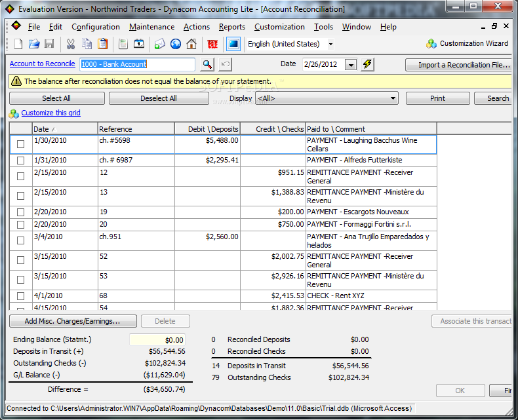Viewport: 518px width, 420px height.
Task: Open the Customization menu
Action: click(279, 27)
